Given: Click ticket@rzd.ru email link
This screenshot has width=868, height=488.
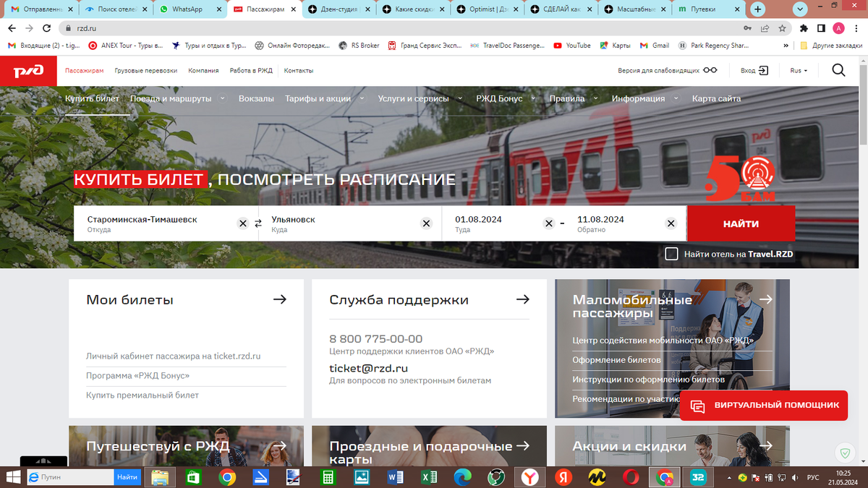Looking at the screenshot, I should [368, 369].
